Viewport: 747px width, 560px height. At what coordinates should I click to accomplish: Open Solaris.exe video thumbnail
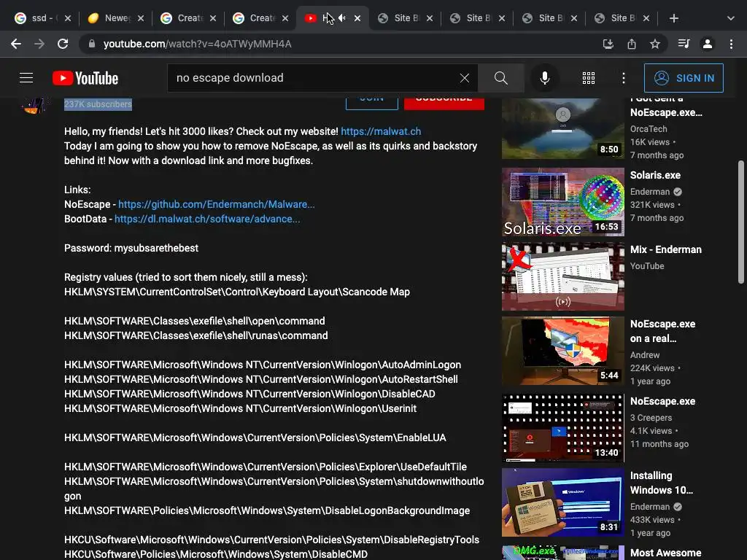coord(562,202)
